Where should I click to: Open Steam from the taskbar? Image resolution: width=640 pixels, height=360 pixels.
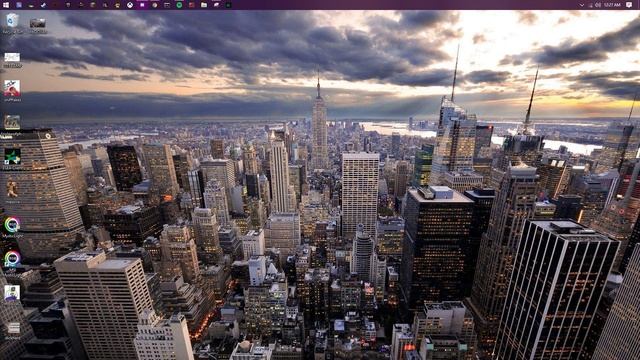click(x=43, y=5)
